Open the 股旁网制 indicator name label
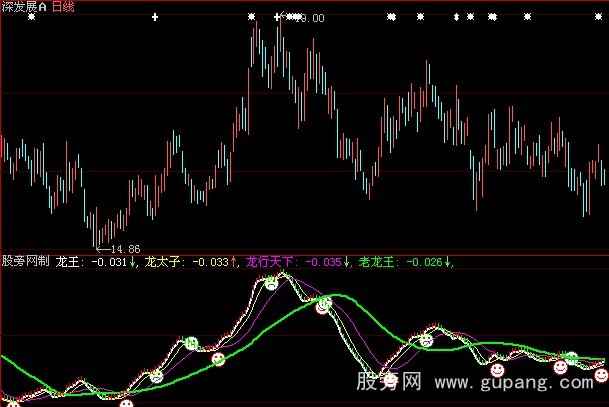The height and width of the screenshot is (407, 609). [25, 263]
